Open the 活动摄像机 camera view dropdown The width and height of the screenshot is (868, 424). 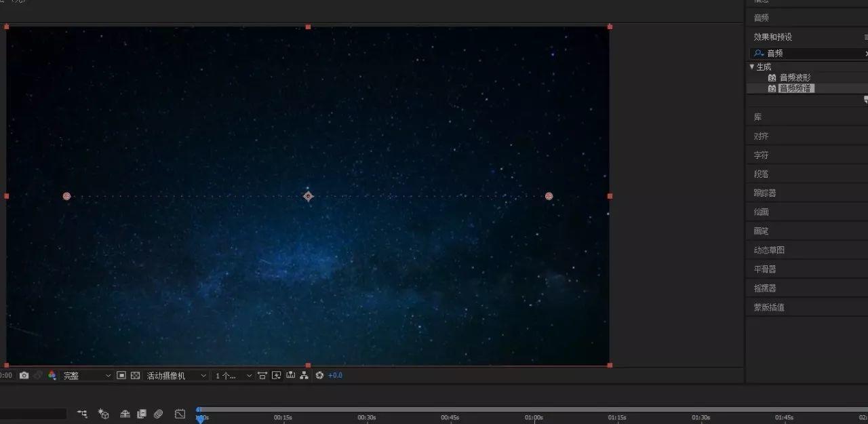pyautogui.click(x=176, y=375)
